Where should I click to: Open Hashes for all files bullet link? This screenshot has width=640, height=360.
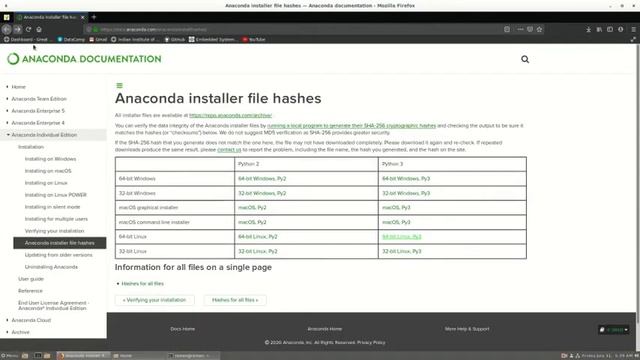(142, 284)
